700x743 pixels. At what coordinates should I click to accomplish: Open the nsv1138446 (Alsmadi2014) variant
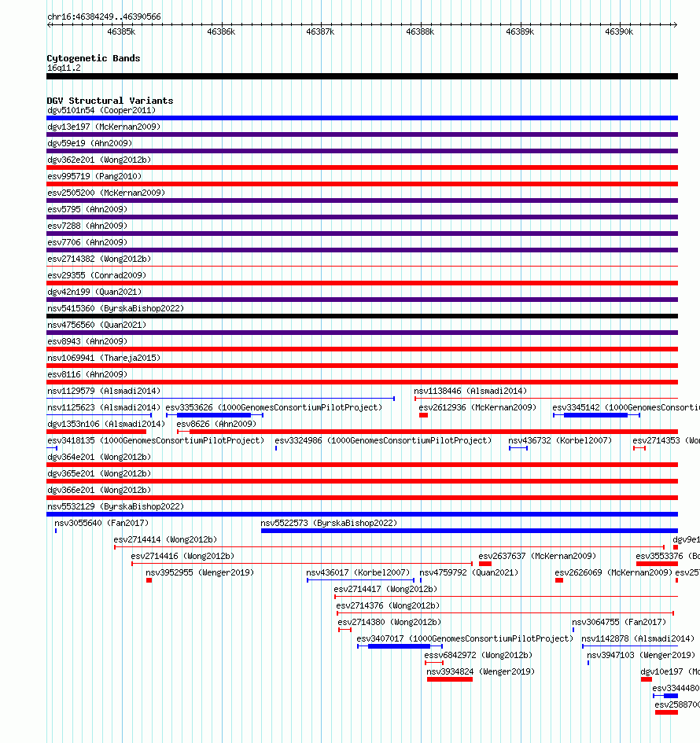(546, 399)
